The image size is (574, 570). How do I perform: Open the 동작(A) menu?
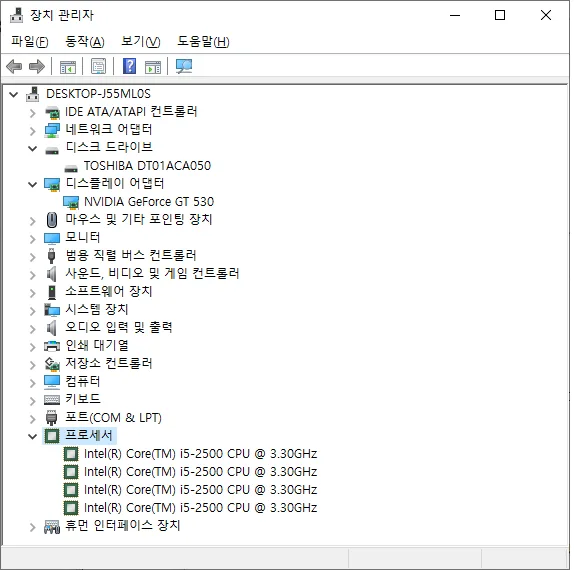point(85,41)
